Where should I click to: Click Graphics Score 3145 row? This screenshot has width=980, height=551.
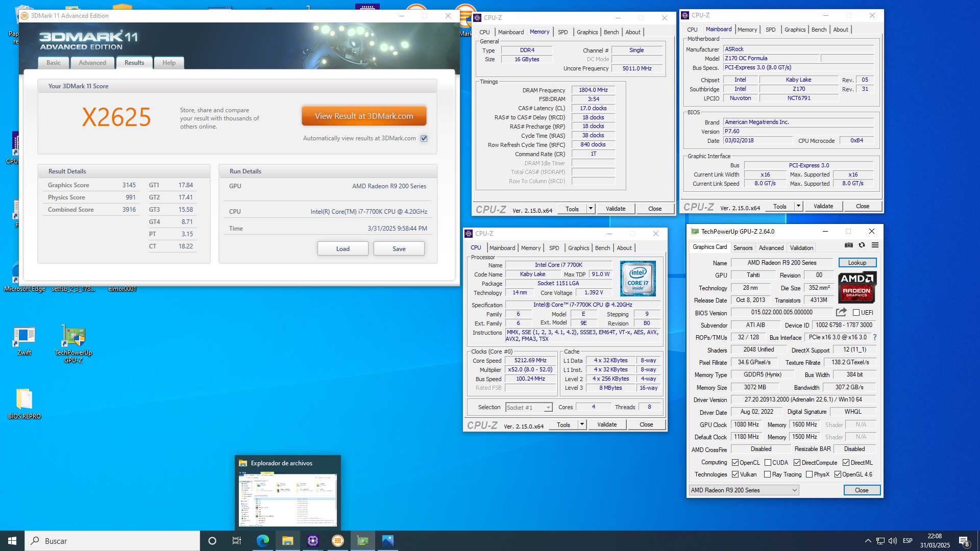tap(92, 185)
